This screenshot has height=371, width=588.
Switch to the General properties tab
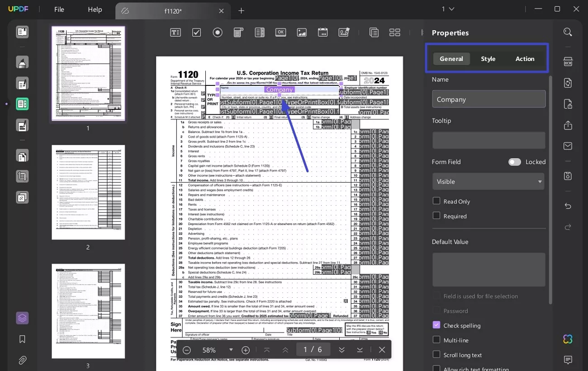point(451,59)
